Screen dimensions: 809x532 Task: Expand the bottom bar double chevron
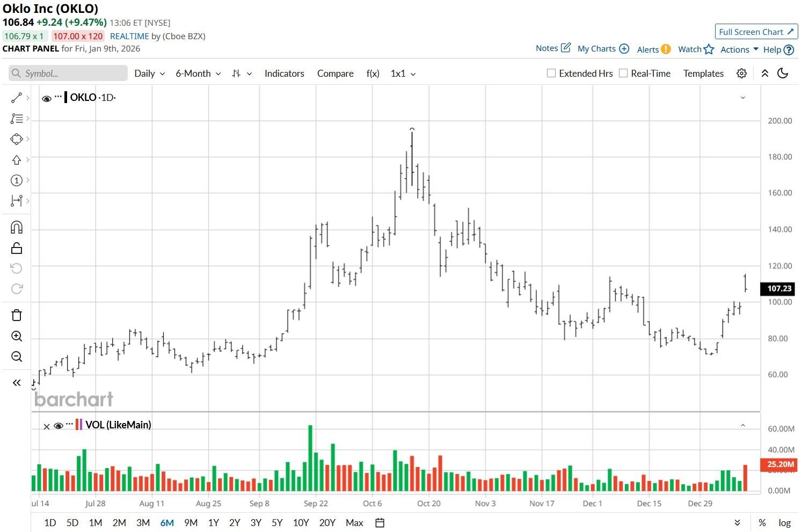tap(738, 523)
